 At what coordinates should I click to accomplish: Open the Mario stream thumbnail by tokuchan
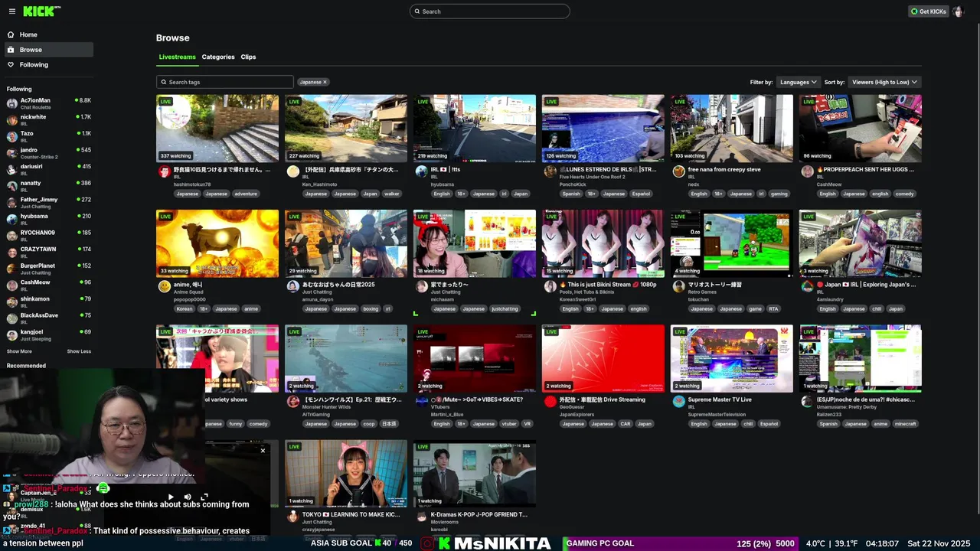[732, 243]
